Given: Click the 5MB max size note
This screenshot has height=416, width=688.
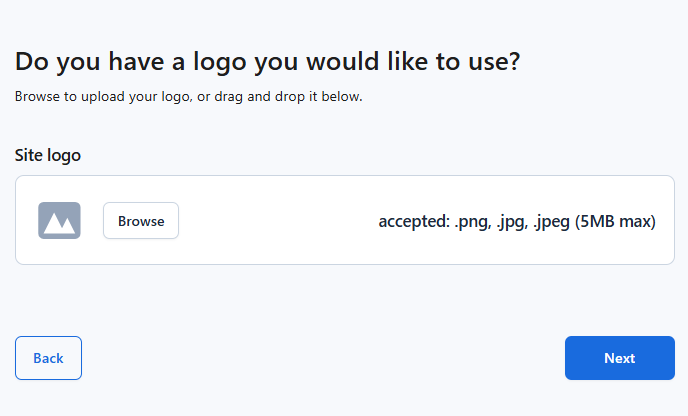Looking at the screenshot, I should pos(615,221).
